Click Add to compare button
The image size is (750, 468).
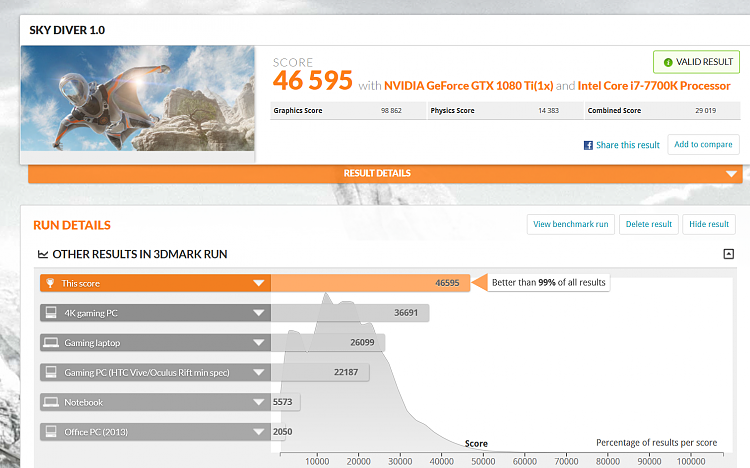pos(703,145)
